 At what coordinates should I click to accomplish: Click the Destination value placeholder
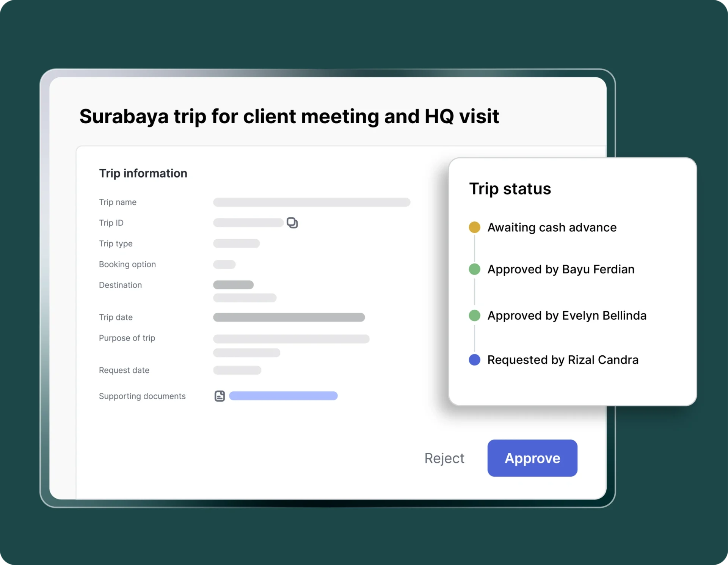coord(233,285)
